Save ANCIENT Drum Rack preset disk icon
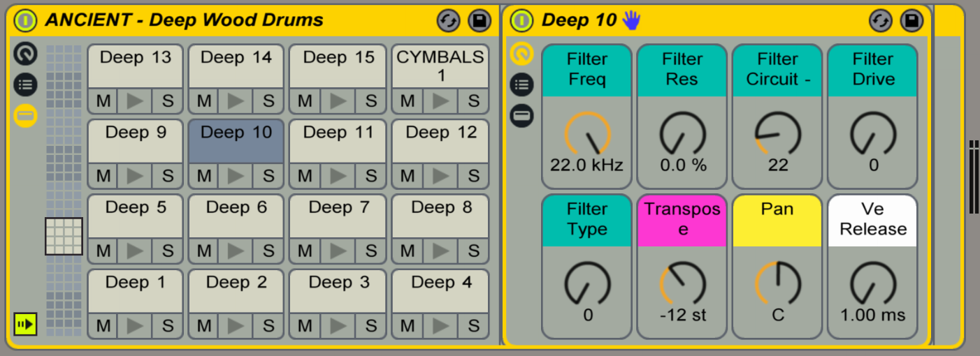This screenshot has width=980, height=356. 480,21
